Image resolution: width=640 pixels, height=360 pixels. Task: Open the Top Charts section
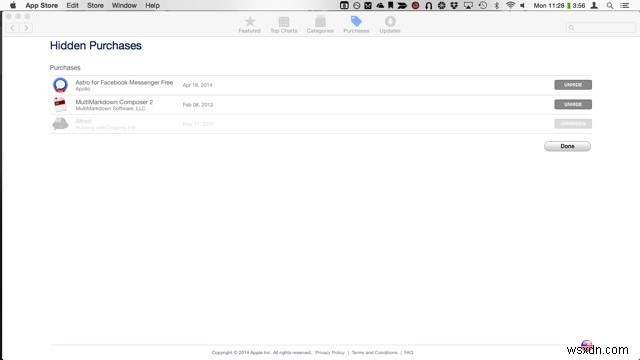(284, 25)
